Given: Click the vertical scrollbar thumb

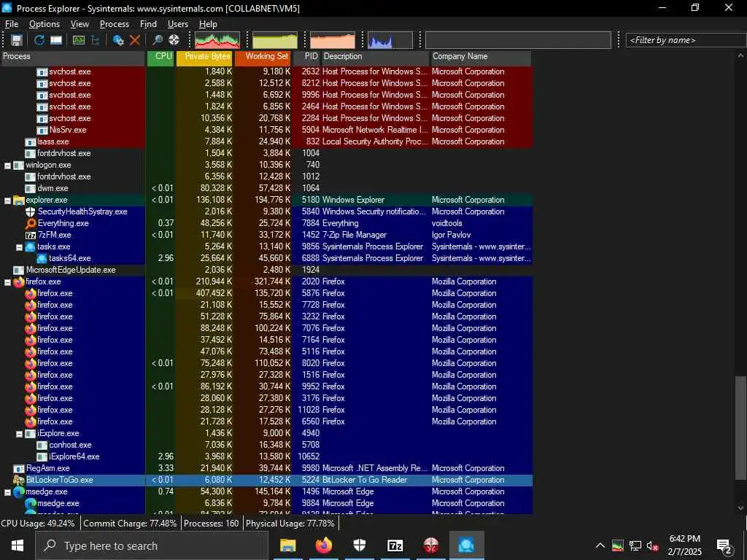Looking at the screenshot, I should pyautogui.click(x=740, y=428).
